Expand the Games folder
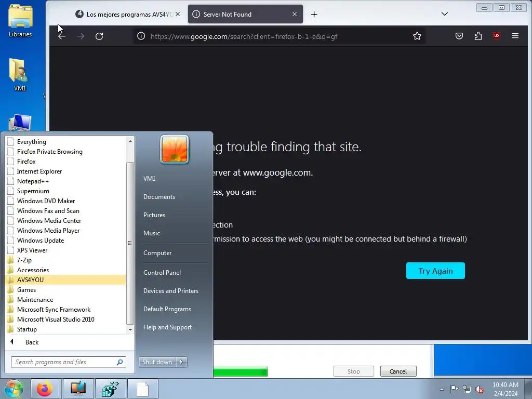532x399 pixels. 66,289
